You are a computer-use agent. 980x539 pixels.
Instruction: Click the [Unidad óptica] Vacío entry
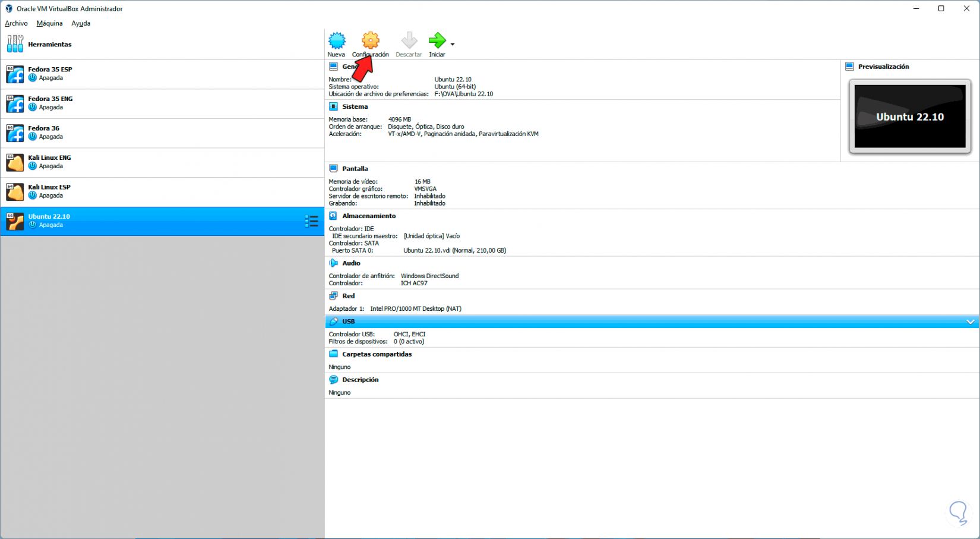click(432, 236)
